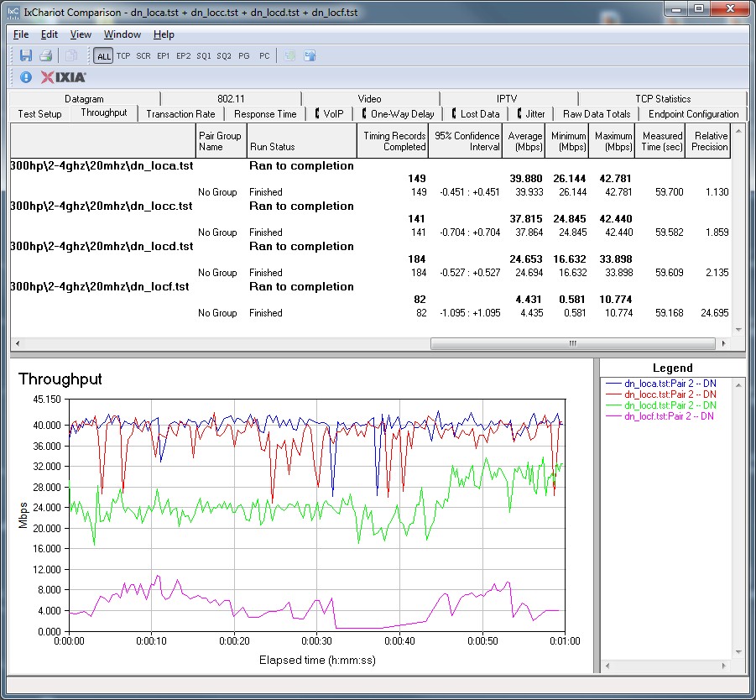Switch to the TCP Statistics tab

pos(663,98)
